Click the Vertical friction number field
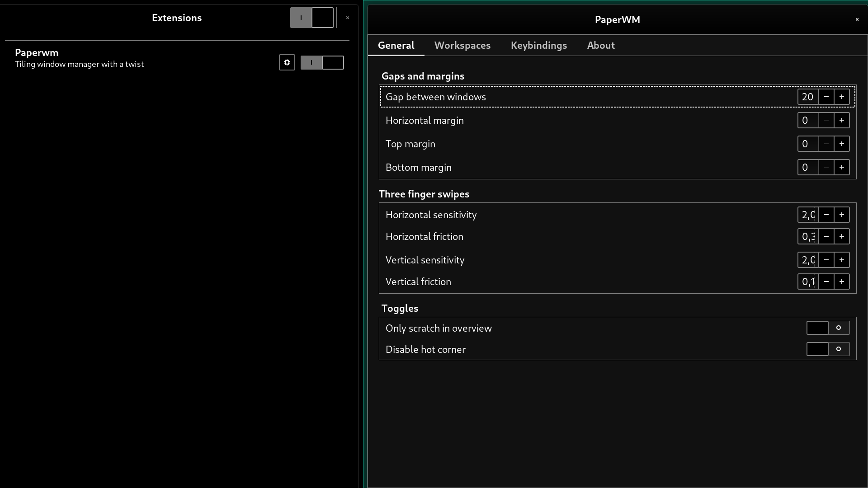 click(x=808, y=282)
